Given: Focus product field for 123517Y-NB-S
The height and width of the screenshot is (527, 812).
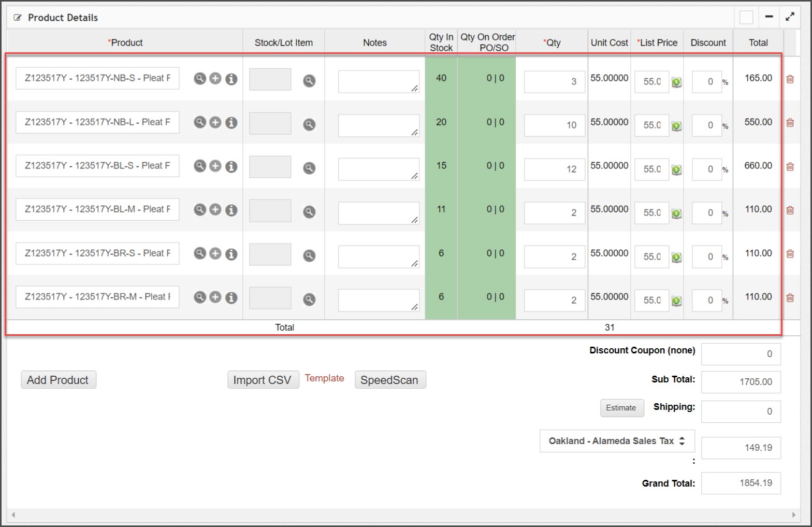Looking at the screenshot, I should tap(97, 78).
